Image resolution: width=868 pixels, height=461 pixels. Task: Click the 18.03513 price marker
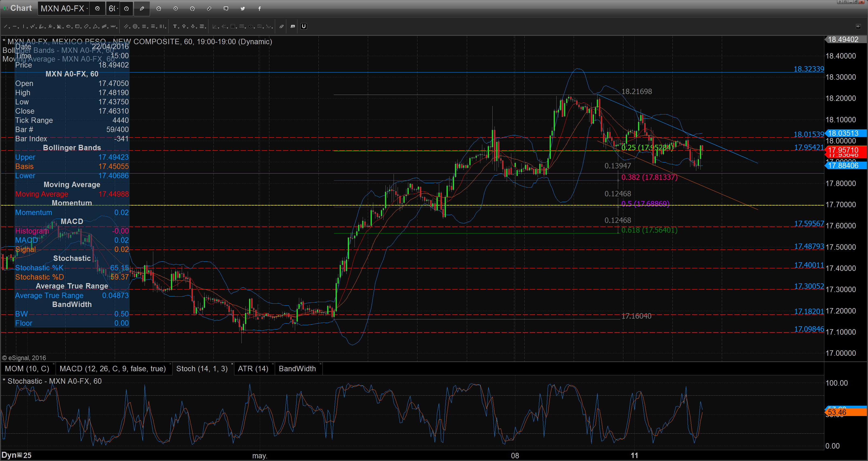point(846,133)
